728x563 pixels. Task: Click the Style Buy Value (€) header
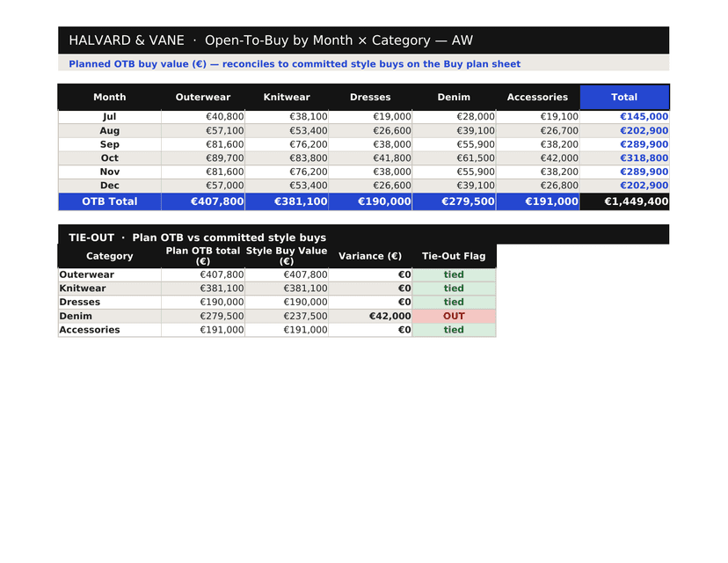point(287,256)
